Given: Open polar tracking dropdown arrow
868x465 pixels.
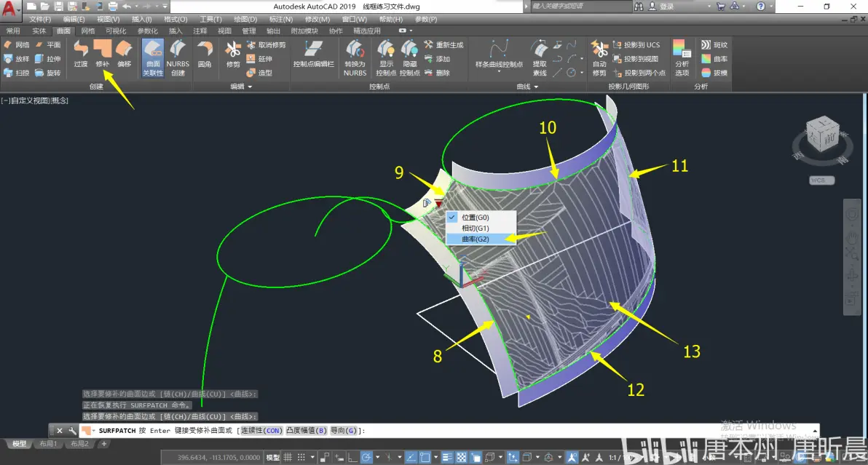Looking at the screenshot, I should coord(377,457).
